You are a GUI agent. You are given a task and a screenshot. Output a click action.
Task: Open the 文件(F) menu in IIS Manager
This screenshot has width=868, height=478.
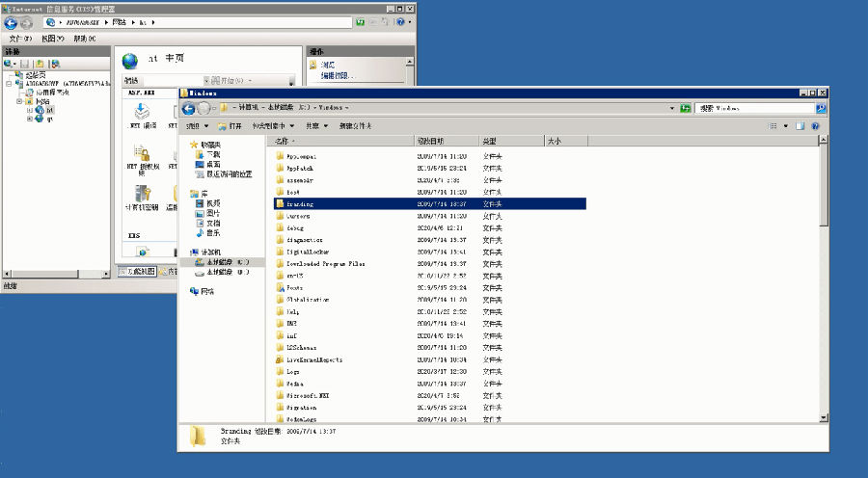point(21,39)
